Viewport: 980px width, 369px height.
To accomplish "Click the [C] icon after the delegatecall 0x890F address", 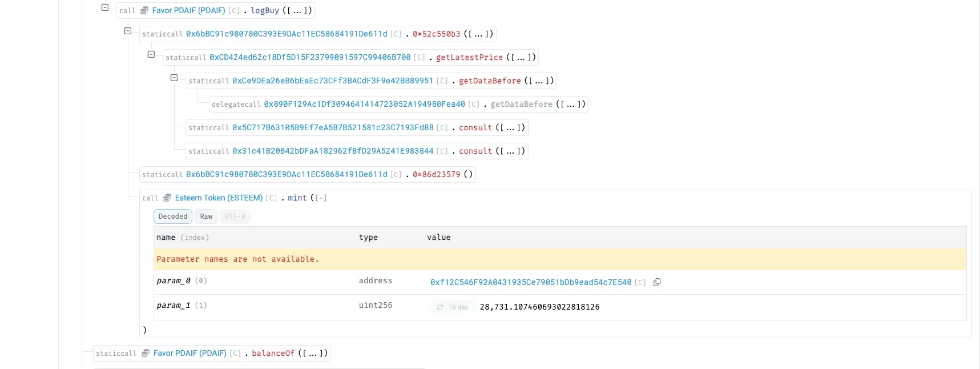I will point(474,105).
